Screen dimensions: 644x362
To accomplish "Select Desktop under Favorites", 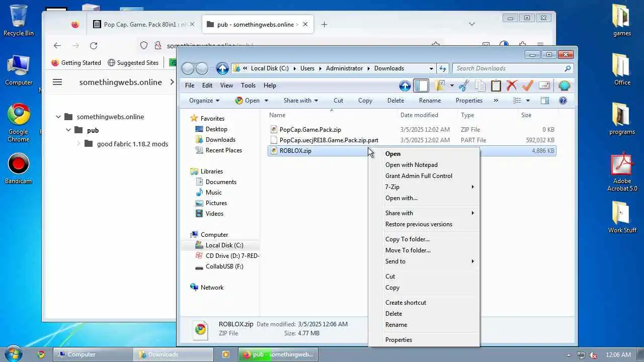I will (216, 129).
